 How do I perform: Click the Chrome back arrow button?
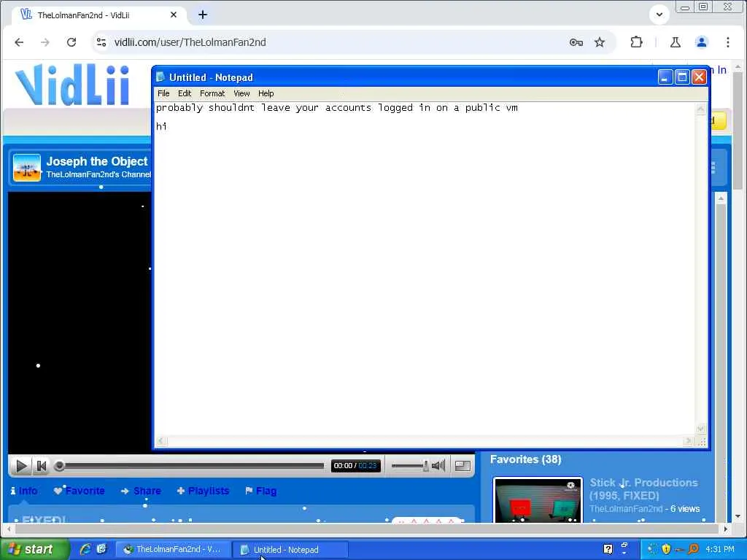click(19, 42)
